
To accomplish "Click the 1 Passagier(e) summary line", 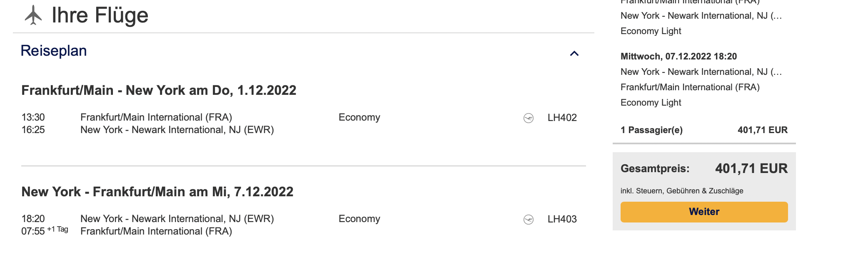I will pyautogui.click(x=651, y=130).
